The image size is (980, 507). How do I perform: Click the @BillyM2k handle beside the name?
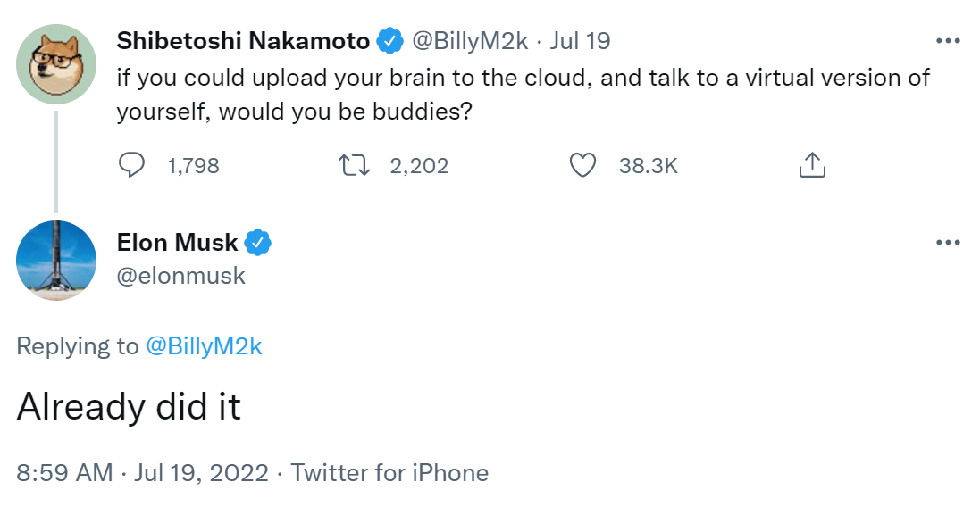click(x=470, y=41)
